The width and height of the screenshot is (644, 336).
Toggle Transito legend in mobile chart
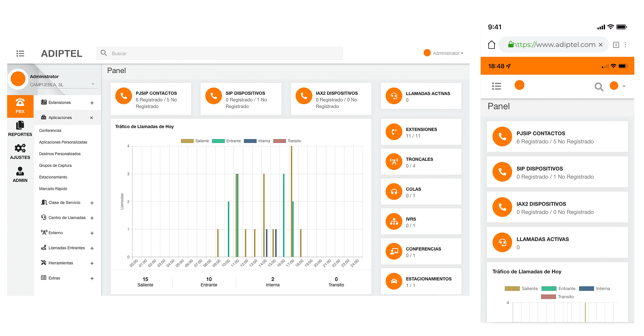[557, 296]
